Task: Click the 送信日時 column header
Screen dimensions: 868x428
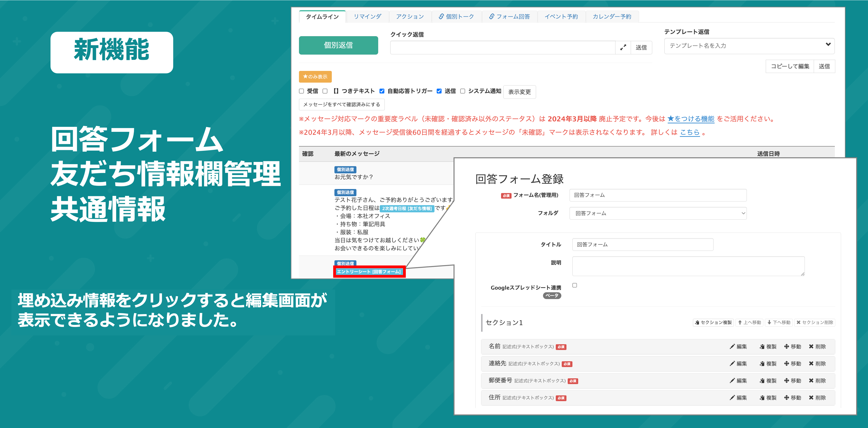Action: coord(768,154)
